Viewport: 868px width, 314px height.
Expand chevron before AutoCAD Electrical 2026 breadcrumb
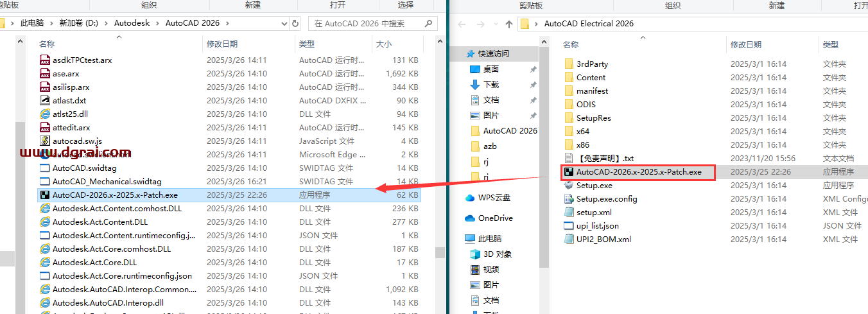(x=536, y=24)
